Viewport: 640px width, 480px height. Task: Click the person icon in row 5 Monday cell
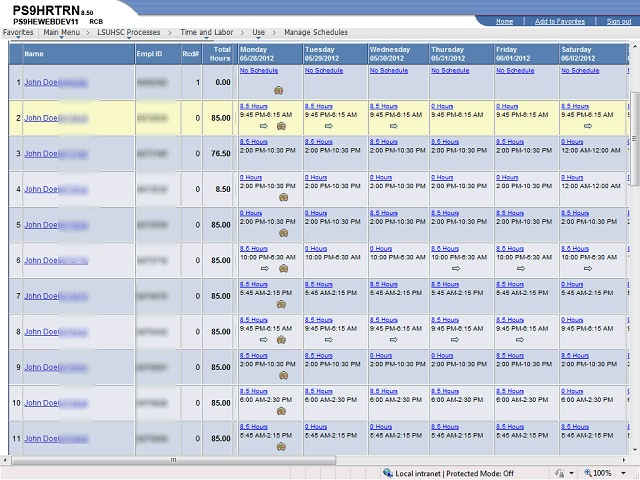click(283, 233)
